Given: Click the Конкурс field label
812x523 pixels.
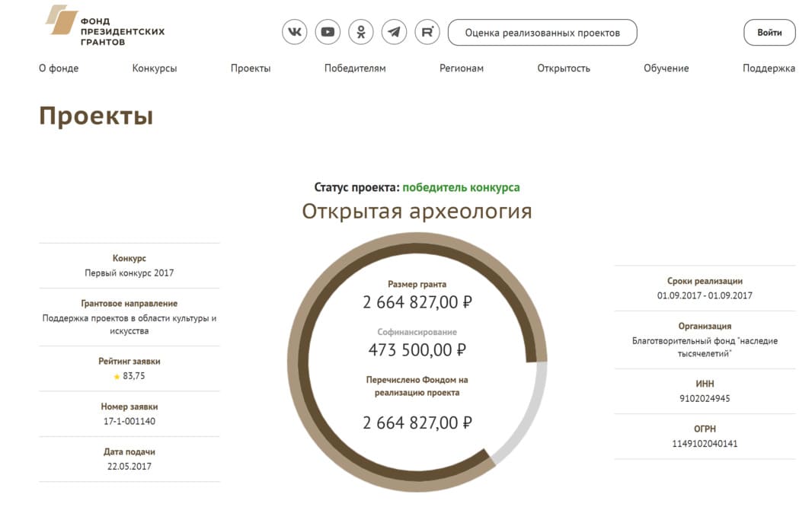Looking at the screenshot, I should click(x=129, y=258).
